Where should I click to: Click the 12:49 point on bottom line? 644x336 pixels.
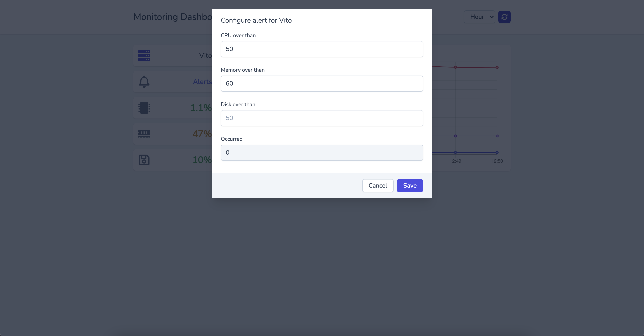tap(455, 152)
